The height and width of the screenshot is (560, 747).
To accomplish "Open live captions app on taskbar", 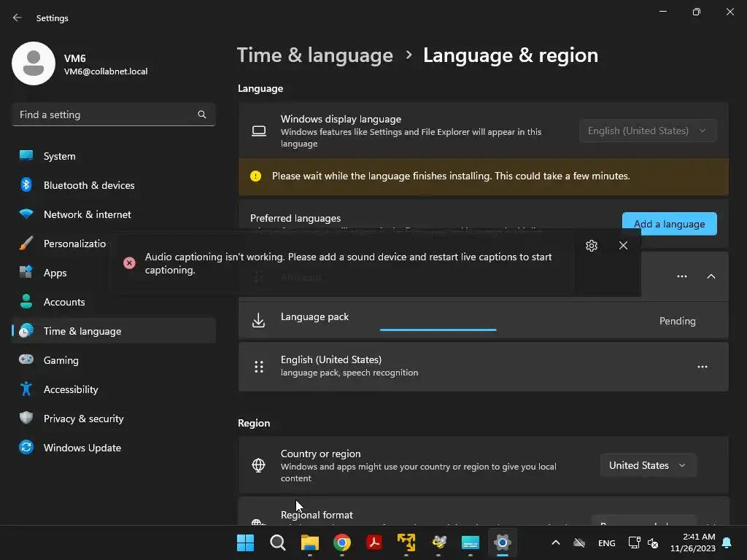I will point(471,542).
